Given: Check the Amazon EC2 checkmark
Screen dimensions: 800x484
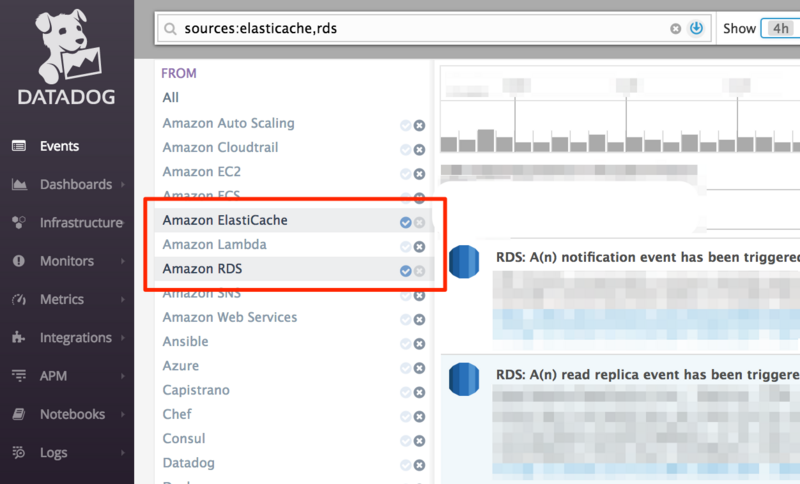Looking at the screenshot, I should tap(406, 174).
